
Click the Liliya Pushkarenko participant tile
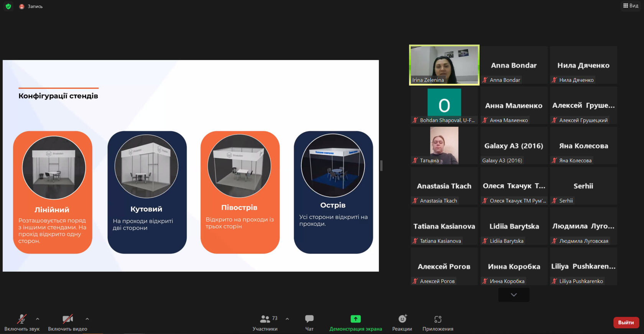click(583, 267)
